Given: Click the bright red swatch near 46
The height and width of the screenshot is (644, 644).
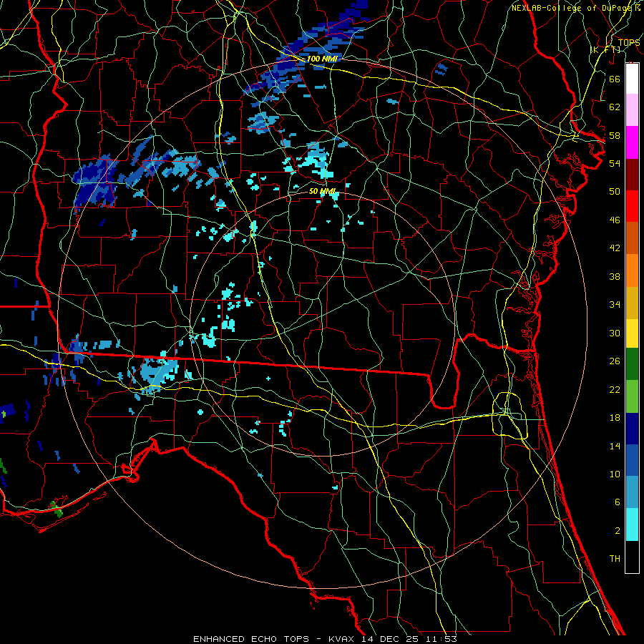Looking at the screenshot, I should coord(632,206).
